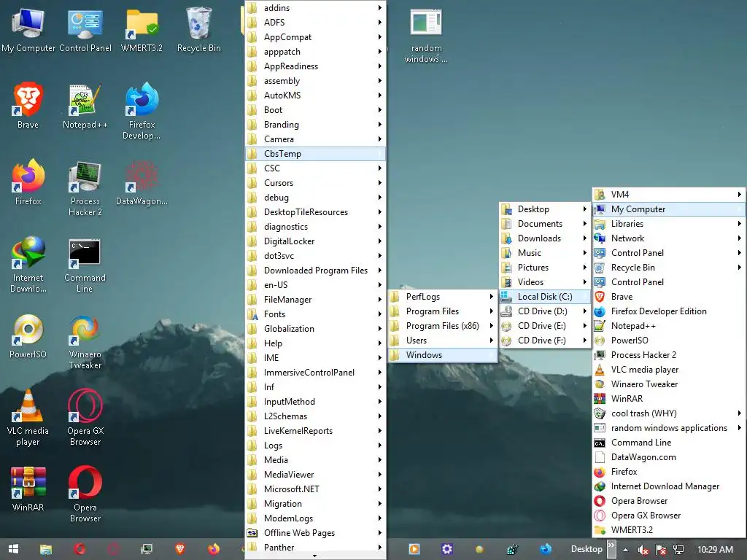
Task: Launch VLC media player from the menu
Action: point(669,370)
